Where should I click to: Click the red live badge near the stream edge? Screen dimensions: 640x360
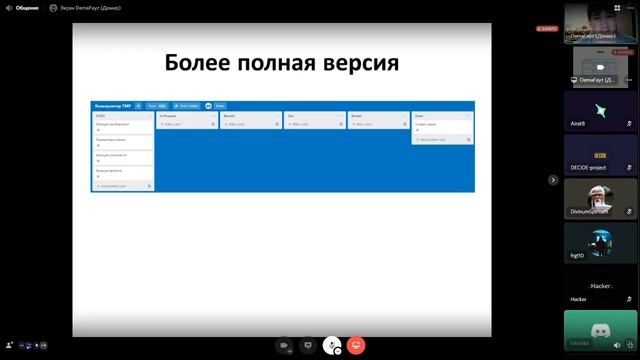pyautogui.click(x=547, y=29)
